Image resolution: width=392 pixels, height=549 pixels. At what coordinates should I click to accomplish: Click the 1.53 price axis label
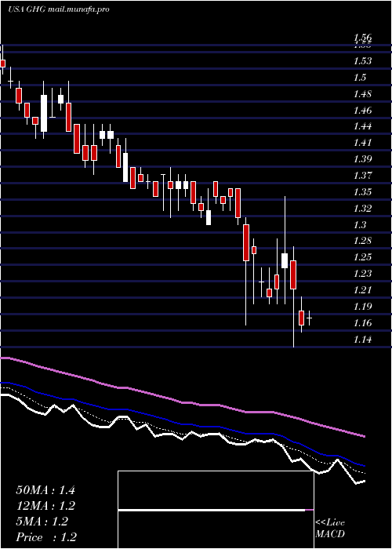pos(362,61)
